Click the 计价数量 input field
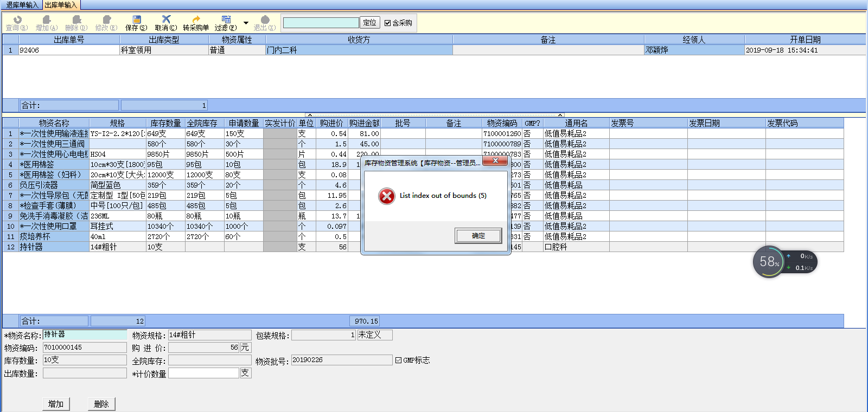The width and height of the screenshot is (868, 412). point(203,373)
